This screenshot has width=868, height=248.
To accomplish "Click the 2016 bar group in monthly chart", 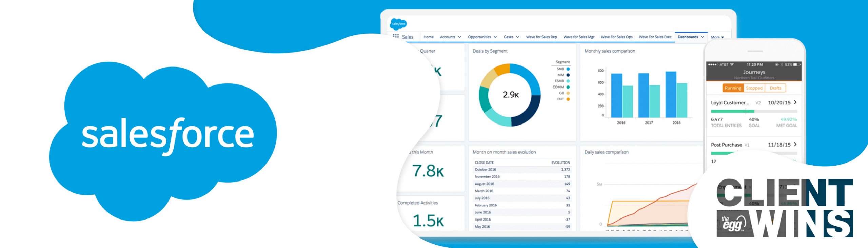I will 622,95.
